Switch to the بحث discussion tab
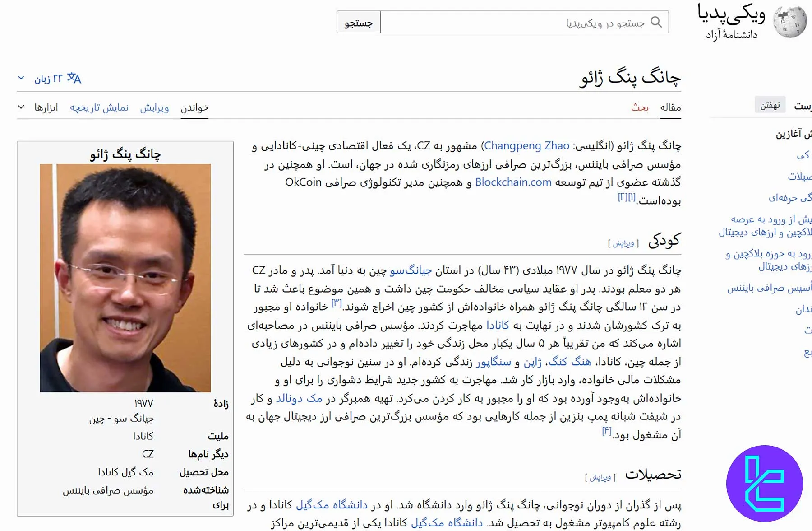Screen dimensions: 812x531 tap(640, 107)
